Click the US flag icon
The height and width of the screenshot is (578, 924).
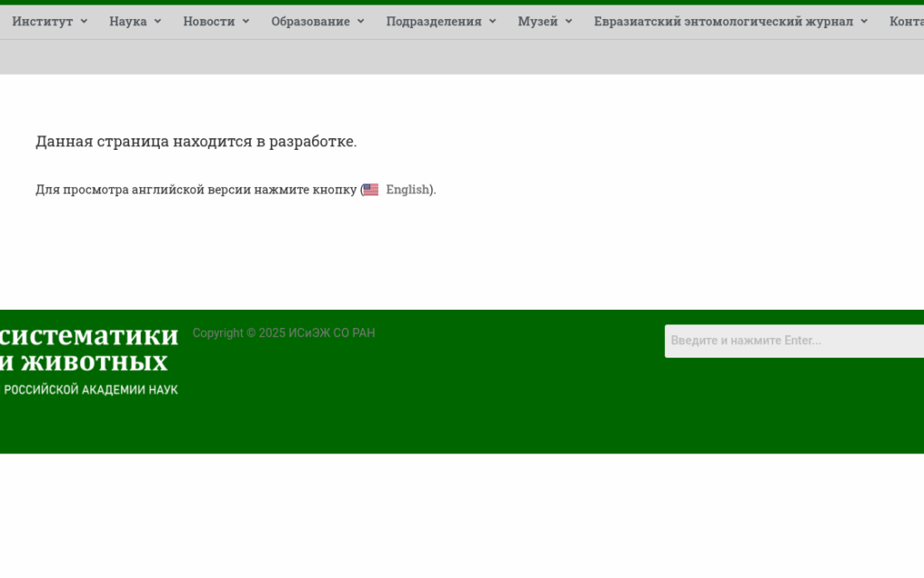click(371, 190)
